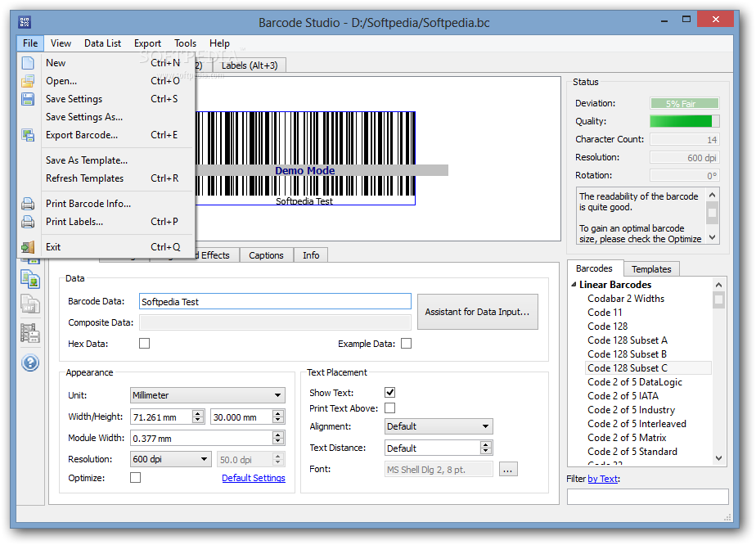Enable Print Text Above checkbox
756x545 pixels.
click(x=390, y=408)
